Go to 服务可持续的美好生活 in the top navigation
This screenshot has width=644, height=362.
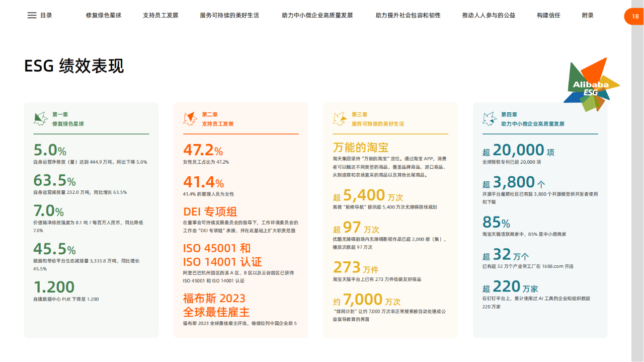click(229, 16)
